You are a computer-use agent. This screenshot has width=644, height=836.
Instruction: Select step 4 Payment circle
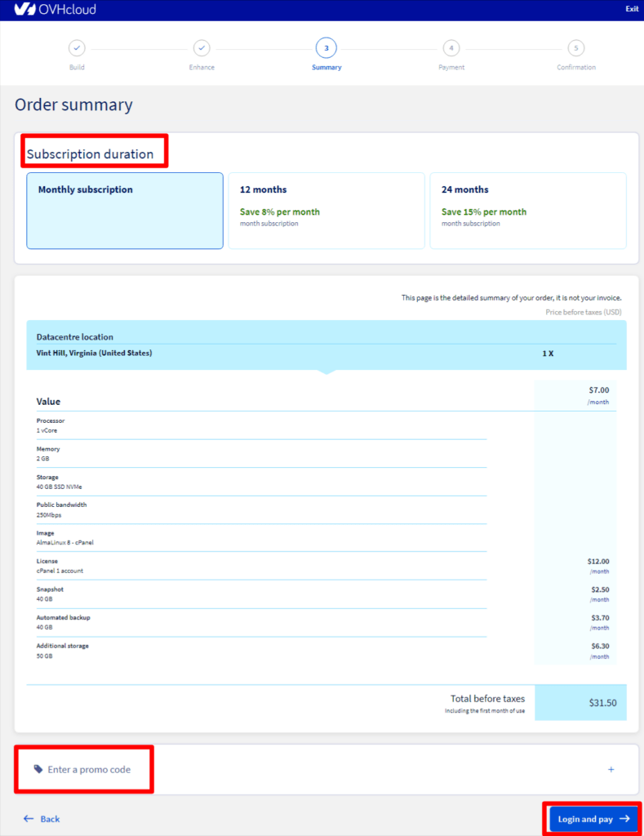click(451, 48)
